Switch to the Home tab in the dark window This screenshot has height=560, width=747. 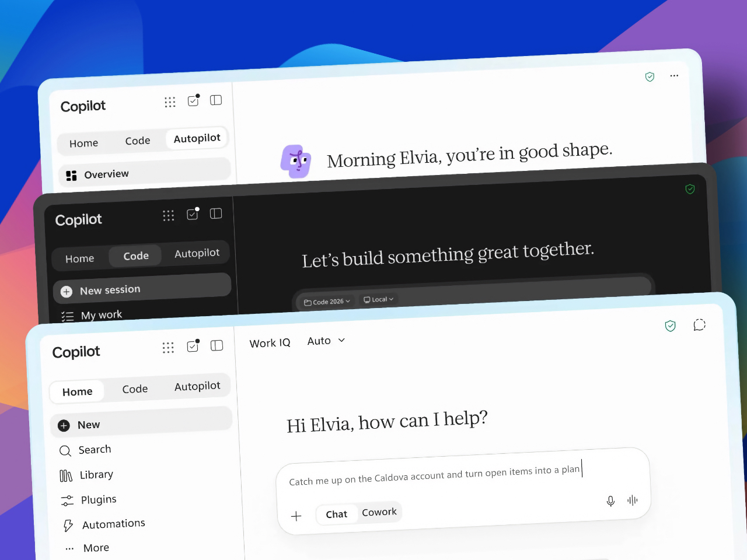tap(80, 258)
